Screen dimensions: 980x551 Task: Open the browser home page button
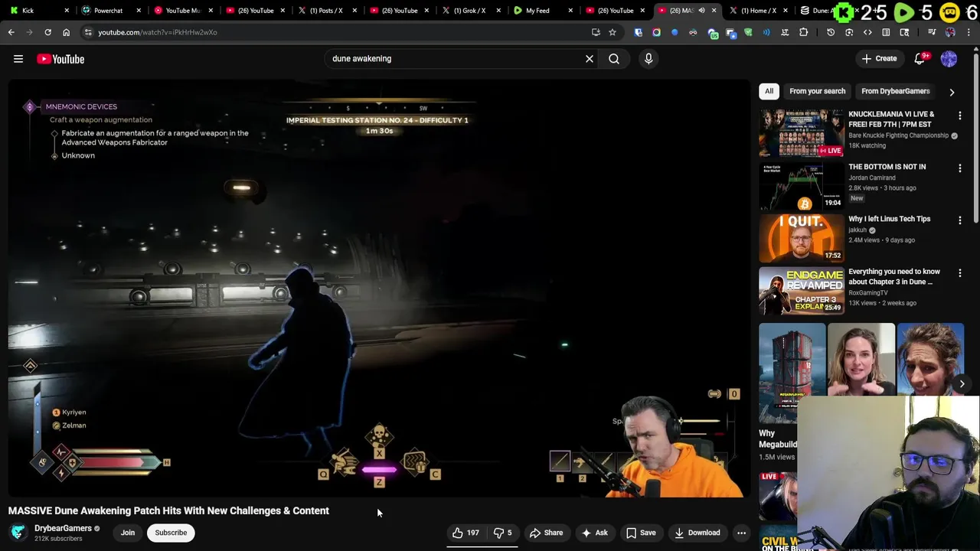[66, 32]
